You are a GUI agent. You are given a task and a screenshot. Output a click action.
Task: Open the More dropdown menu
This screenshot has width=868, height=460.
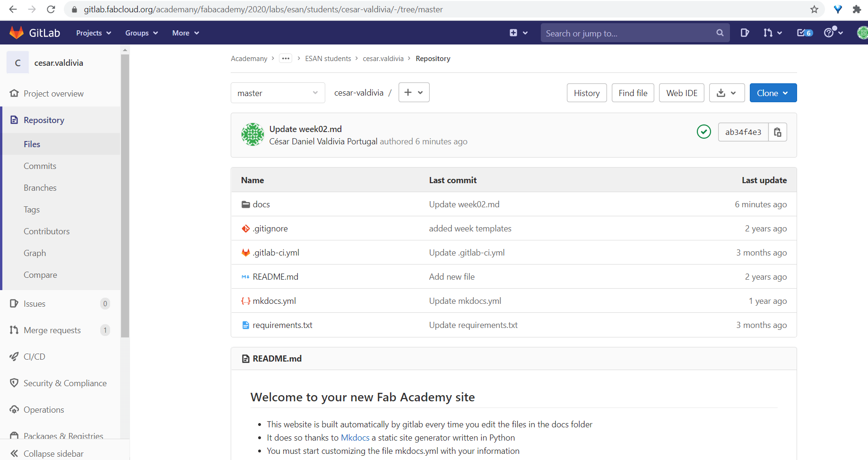pyautogui.click(x=185, y=33)
